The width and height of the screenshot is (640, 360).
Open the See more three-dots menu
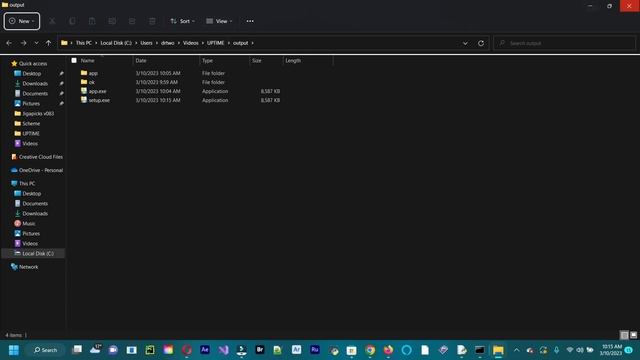pyautogui.click(x=250, y=21)
